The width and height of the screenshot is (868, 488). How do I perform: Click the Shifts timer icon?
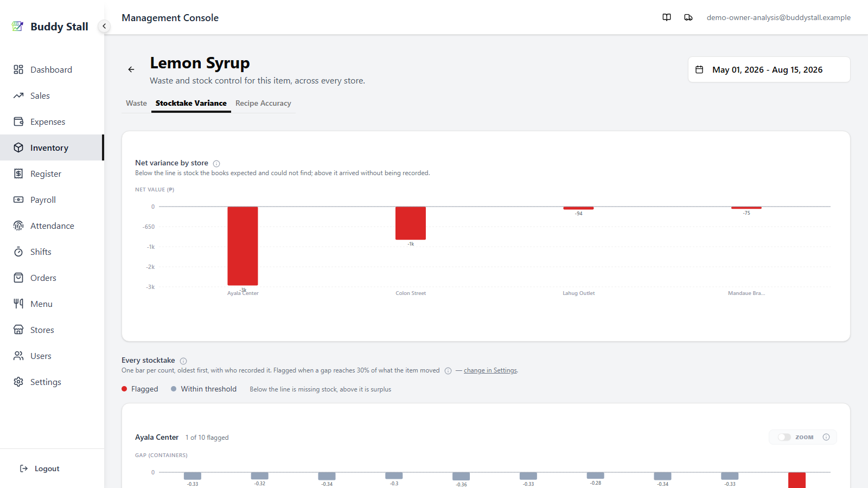click(18, 252)
